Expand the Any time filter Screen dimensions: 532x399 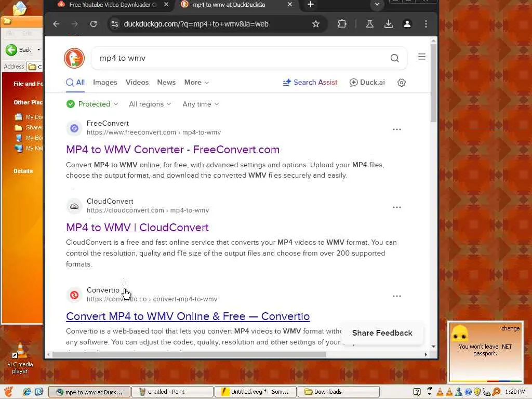click(201, 104)
